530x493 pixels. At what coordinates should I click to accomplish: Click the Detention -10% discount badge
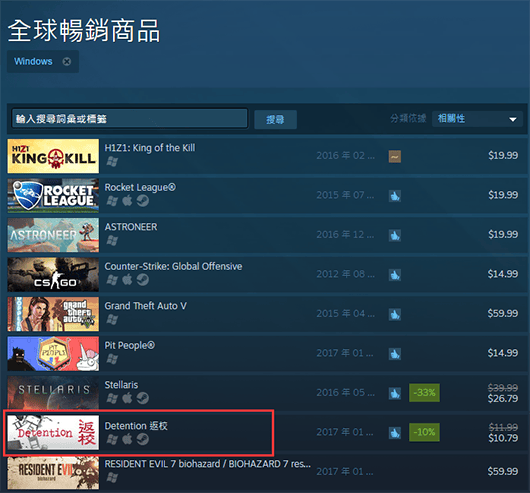[424, 432]
